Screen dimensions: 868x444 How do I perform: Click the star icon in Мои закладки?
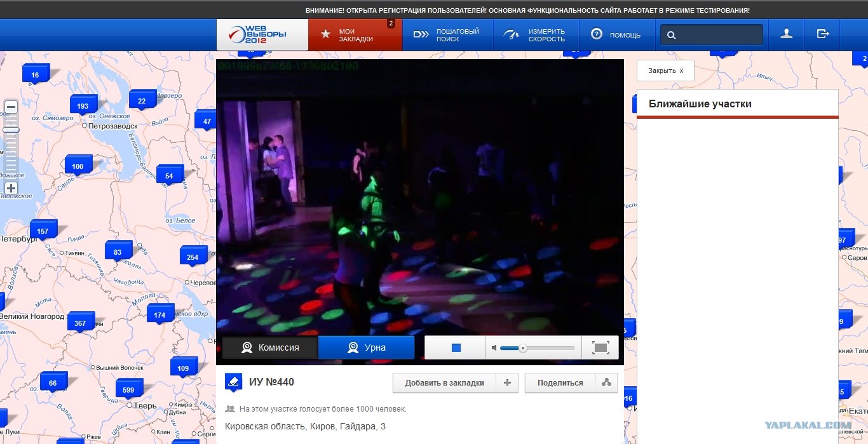click(x=325, y=34)
